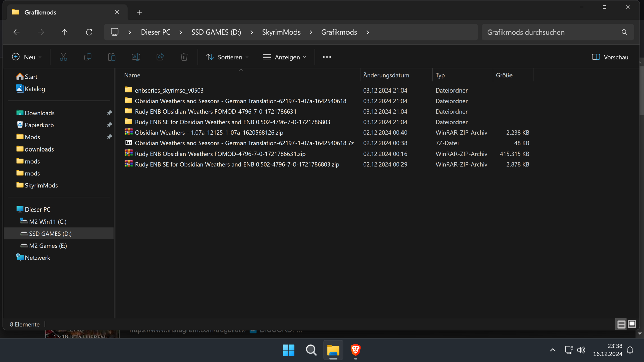
Task: Select M2 Games (E:) drive
Action: point(44,246)
